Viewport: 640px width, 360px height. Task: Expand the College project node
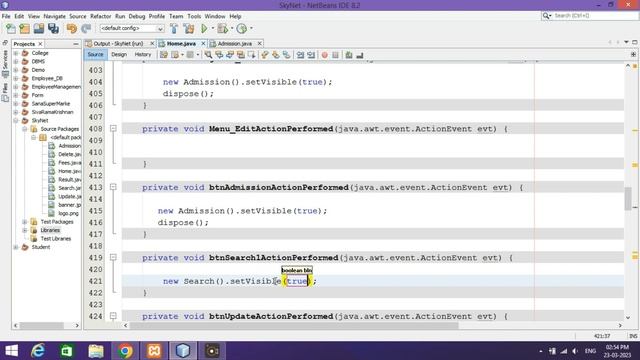tap(16, 53)
